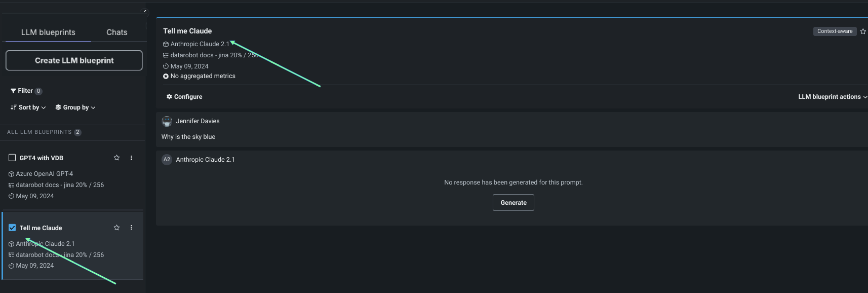Click the Create LLM blueprint button
Viewport: 868px width, 293px height.
[x=74, y=60]
